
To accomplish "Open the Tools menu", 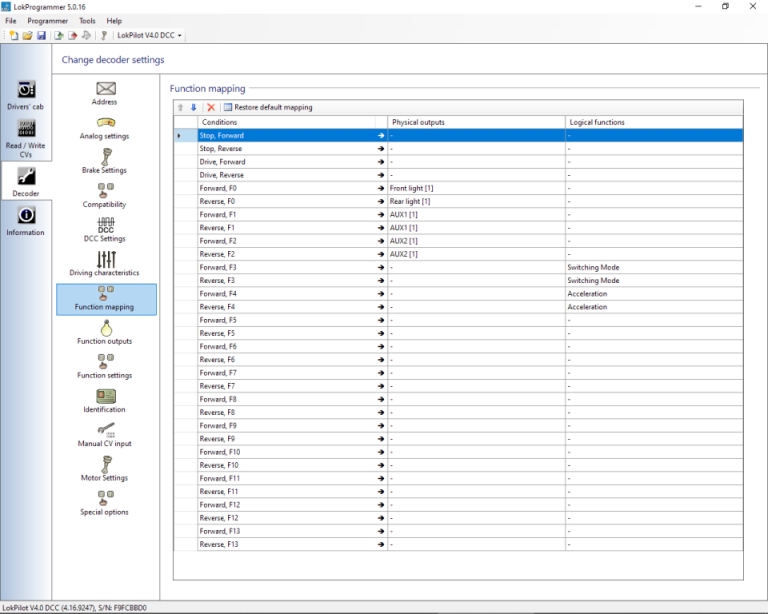I will coord(87,21).
